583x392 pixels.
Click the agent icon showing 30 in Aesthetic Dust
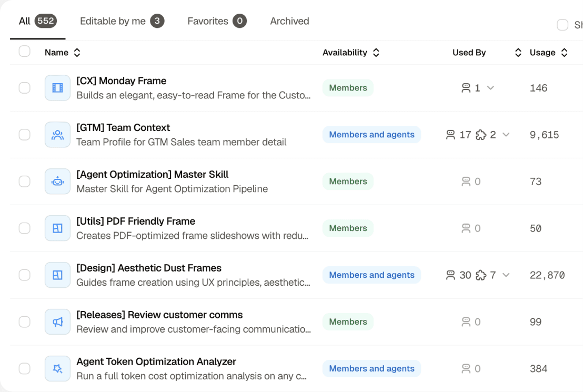[450, 275]
